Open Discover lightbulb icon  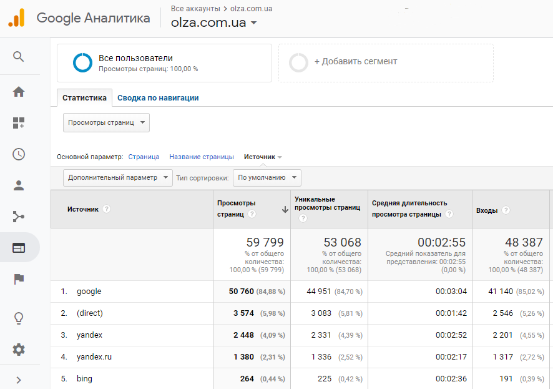click(x=19, y=318)
